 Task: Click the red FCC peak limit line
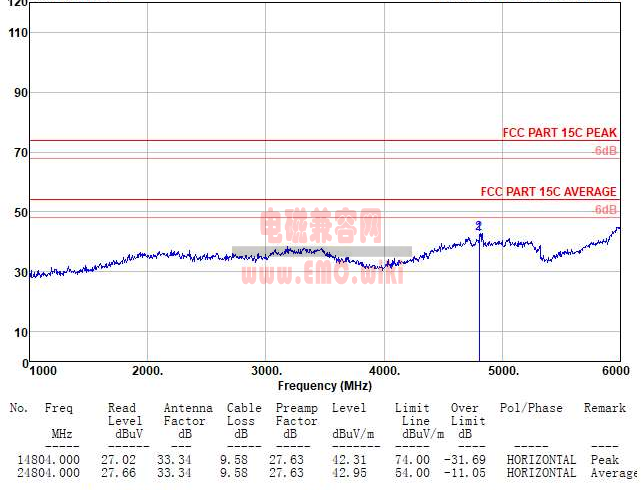coord(260,141)
